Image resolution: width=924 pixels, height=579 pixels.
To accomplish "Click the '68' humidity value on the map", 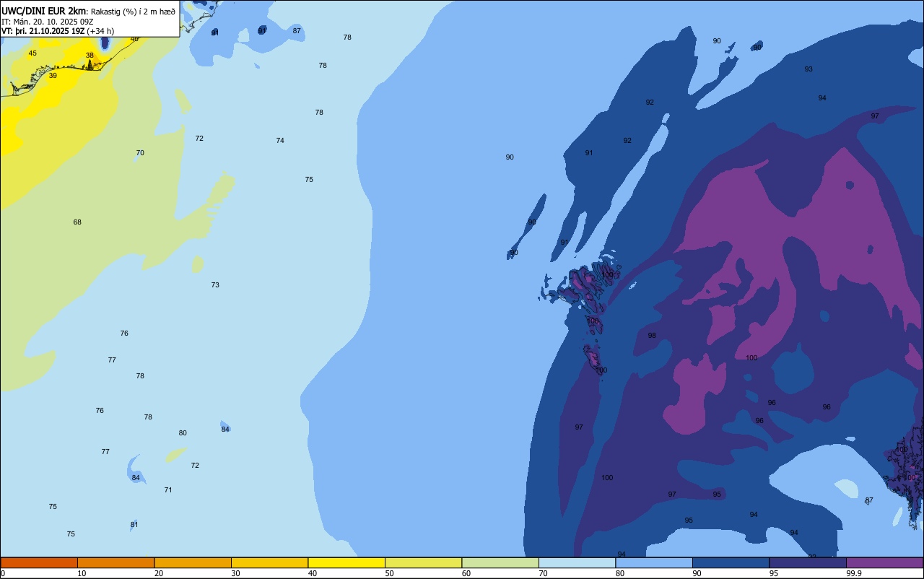I will pos(77,222).
